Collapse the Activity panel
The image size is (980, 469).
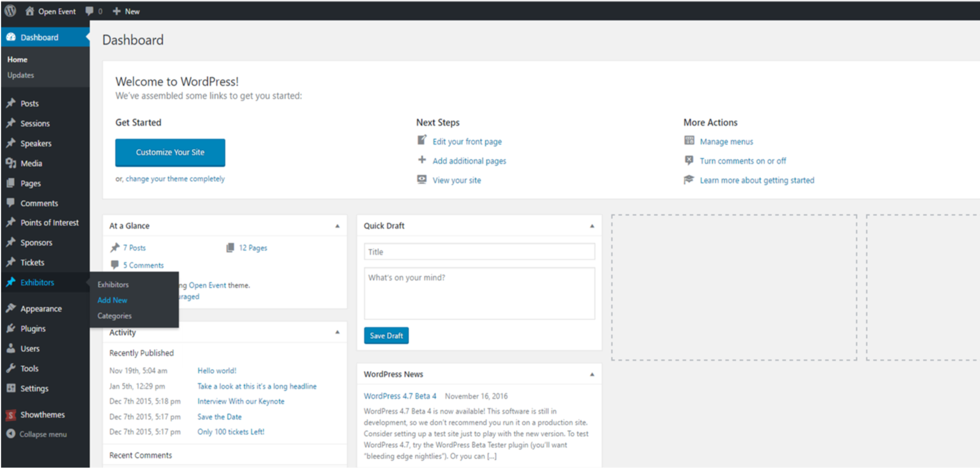click(337, 332)
